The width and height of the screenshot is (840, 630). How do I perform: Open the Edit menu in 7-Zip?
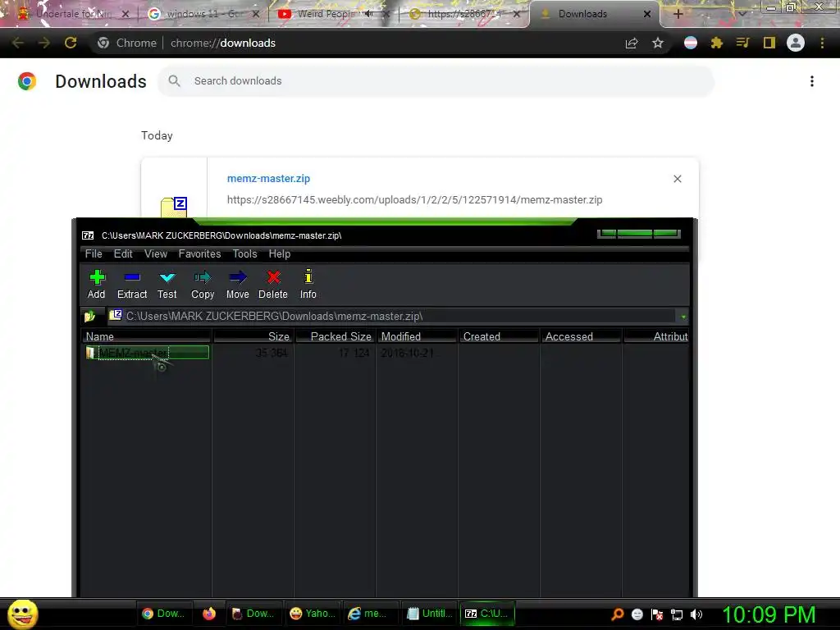pos(123,254)
